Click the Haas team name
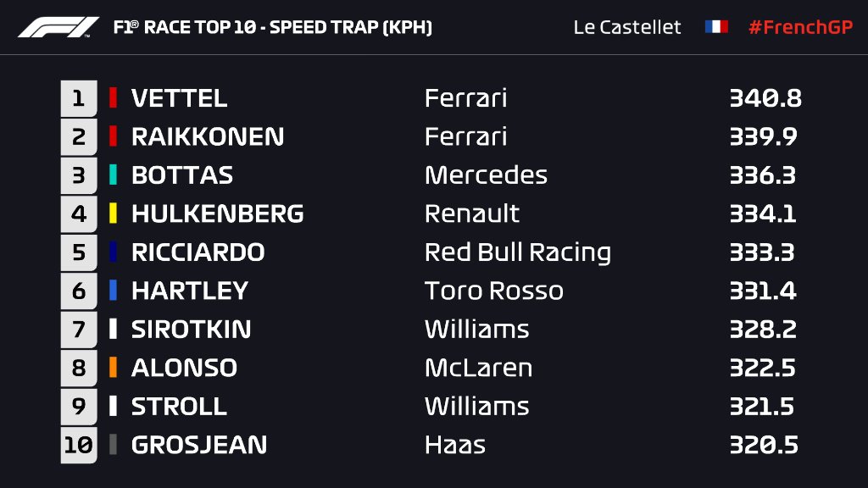The height and width of the screenshot is (488, 868). [x=455, y=445]
